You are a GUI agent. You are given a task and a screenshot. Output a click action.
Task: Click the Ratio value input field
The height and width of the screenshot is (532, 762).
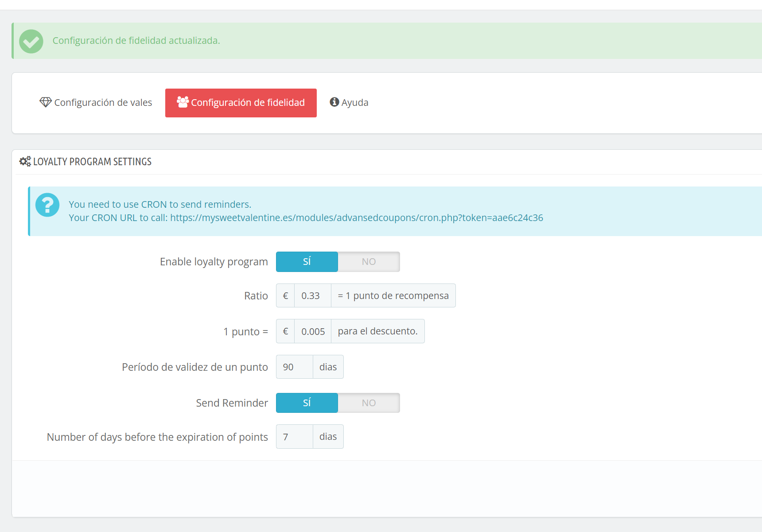313,295
